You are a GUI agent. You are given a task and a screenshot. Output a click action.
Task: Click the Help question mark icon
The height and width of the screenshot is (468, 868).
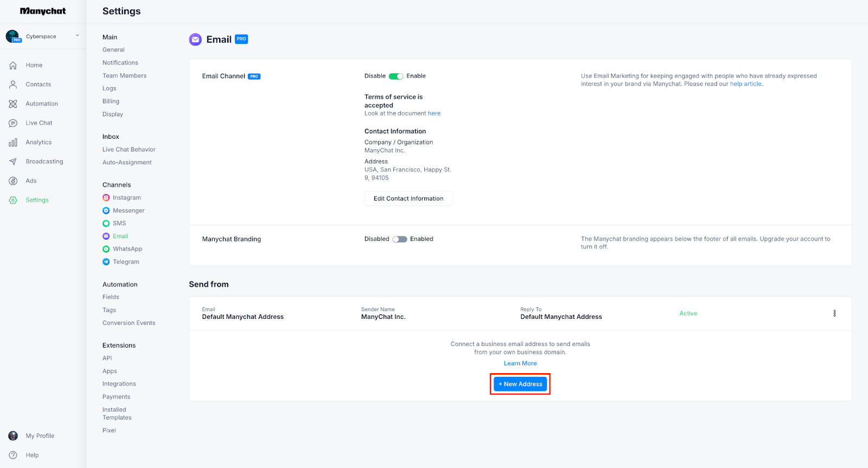click(x=13, y=455)
